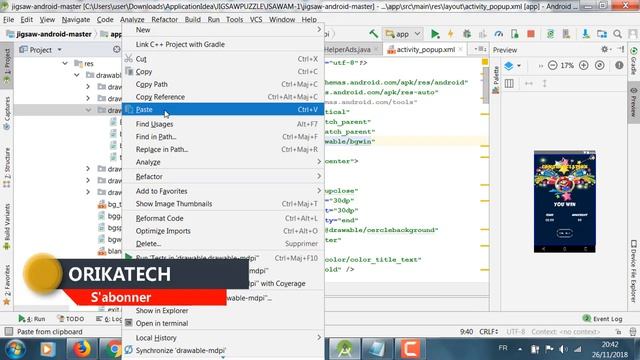This screenshot has height=360, width=640.
Task: Open the Captures tool window
Action: [x=7, y=113]
